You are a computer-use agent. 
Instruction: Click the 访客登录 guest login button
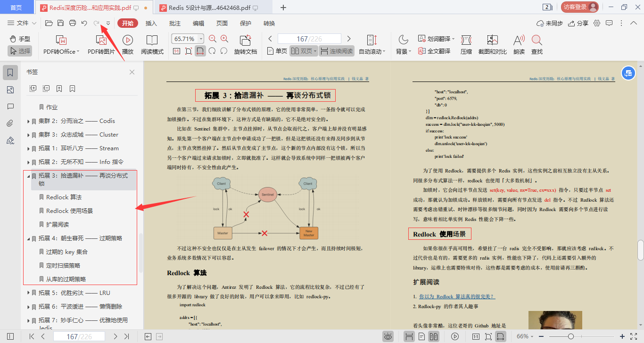[580, 7]
